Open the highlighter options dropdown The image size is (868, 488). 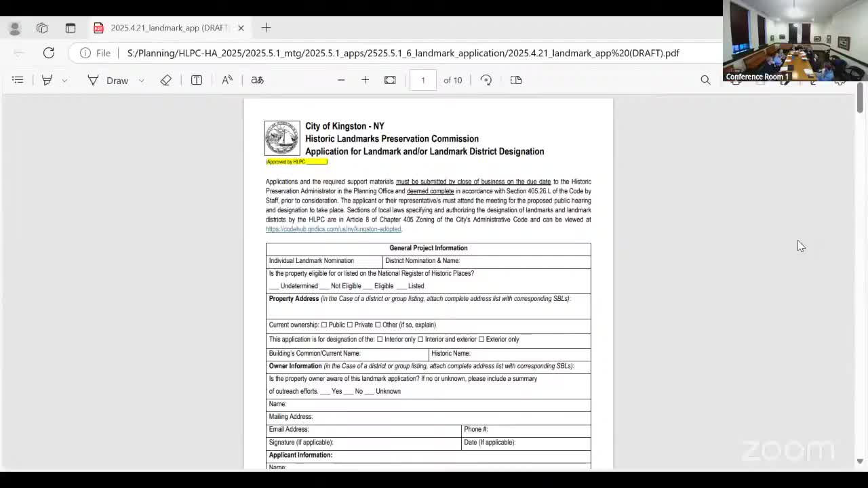point(65,80)
